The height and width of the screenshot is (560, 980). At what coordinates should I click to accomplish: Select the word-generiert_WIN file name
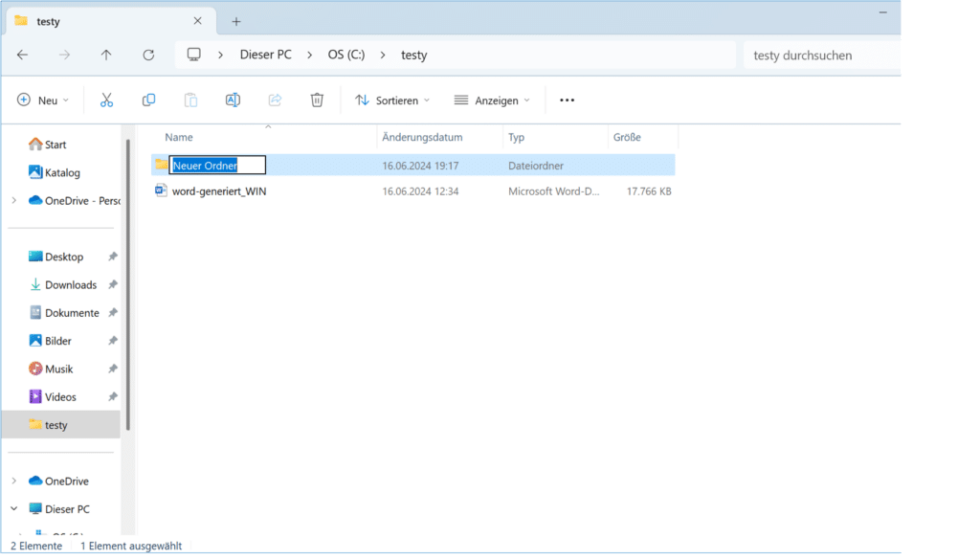tap(219, 191)
